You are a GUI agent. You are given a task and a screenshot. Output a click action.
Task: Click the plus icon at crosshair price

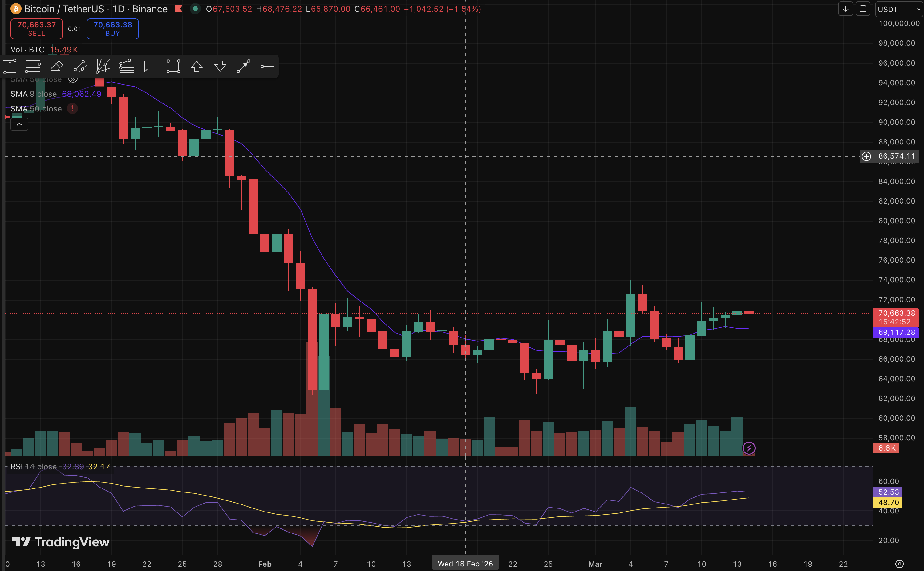point(866,156)
